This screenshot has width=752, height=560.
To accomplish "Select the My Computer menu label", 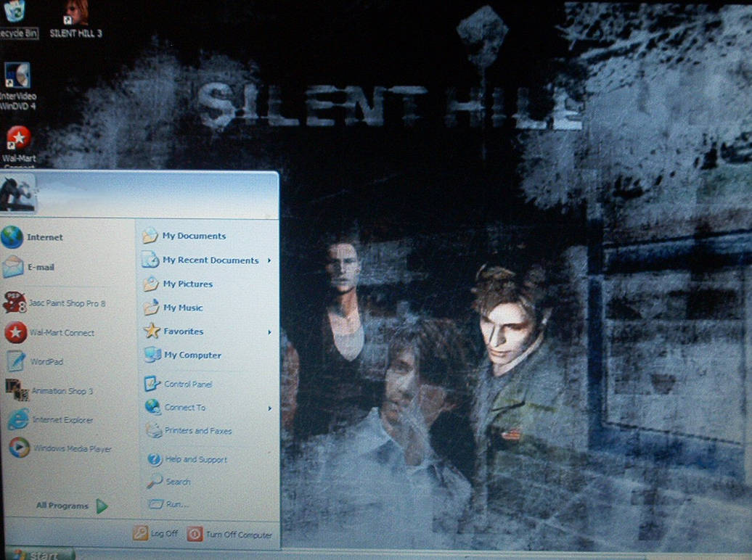I will click(x=193, y=355).
